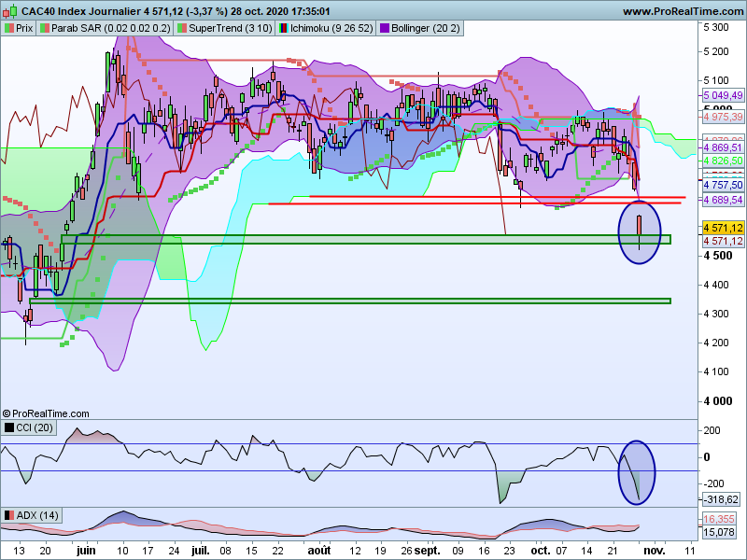Click the 4 869,51 price label
This screenshot has width=747, height=560.
723,147
